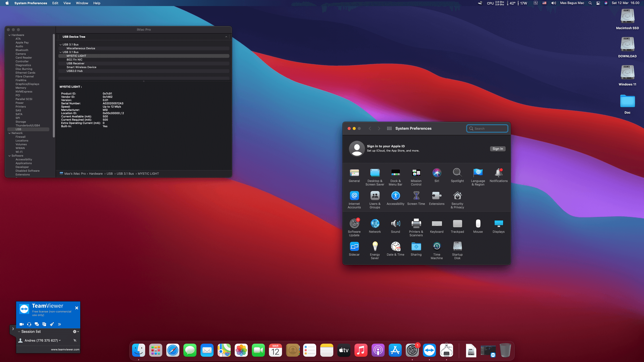Collapse the Network section in sidebar
Screen dimensions: 644x362
10,133
